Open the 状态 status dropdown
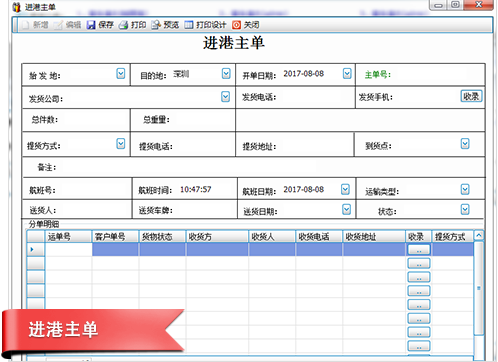The height and width of the screenshot is (362, 498). [465, 209]
